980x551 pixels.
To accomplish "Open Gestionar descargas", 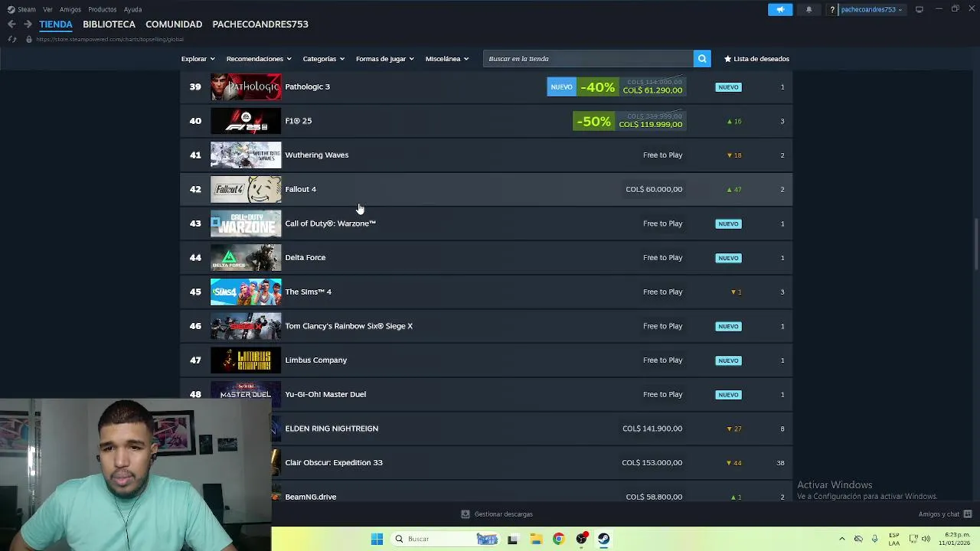I will tap(497, 514).
